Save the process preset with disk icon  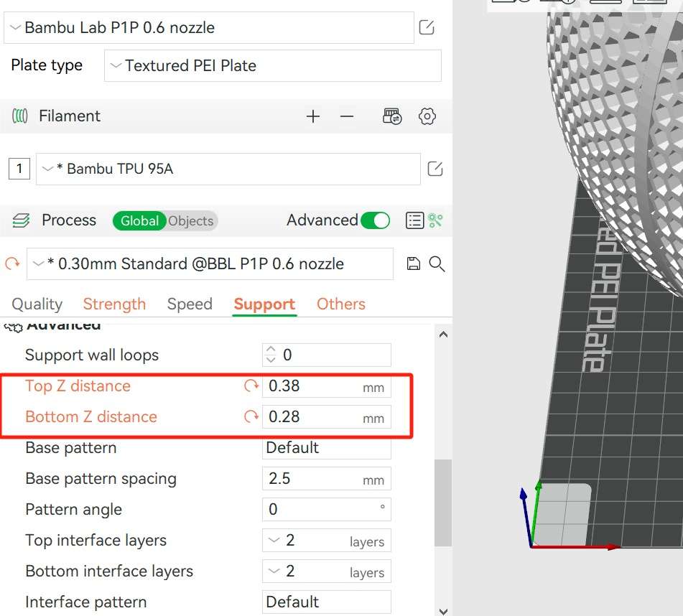(x=413, y=263)
